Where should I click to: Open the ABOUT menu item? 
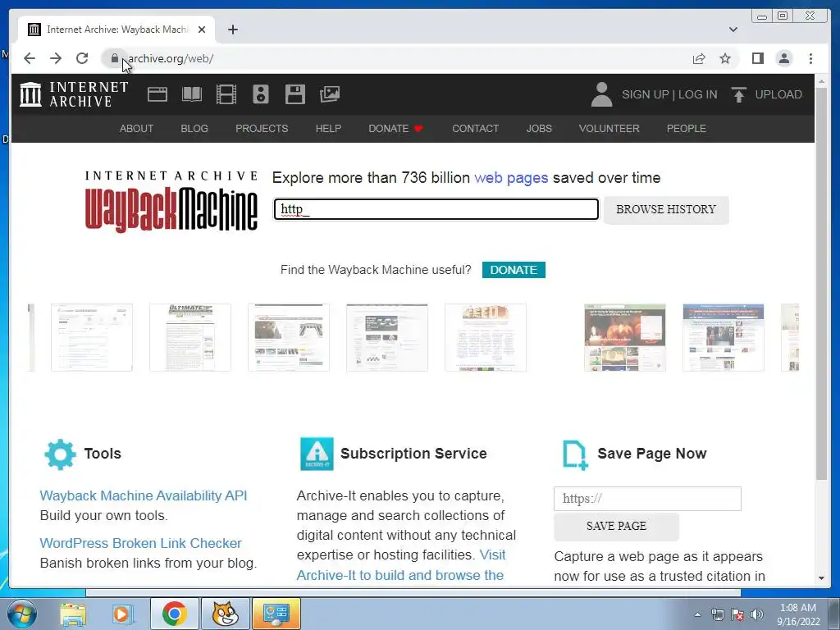click(x=137, y=129)
